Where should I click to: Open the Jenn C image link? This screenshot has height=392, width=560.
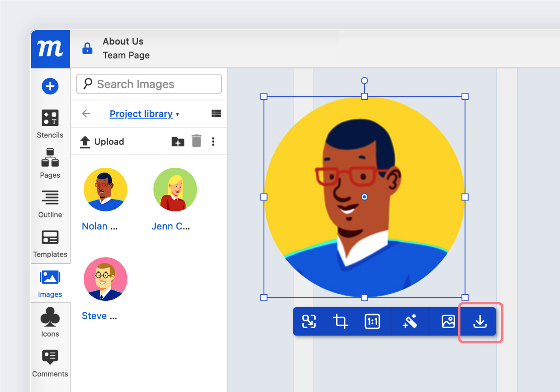170,226
